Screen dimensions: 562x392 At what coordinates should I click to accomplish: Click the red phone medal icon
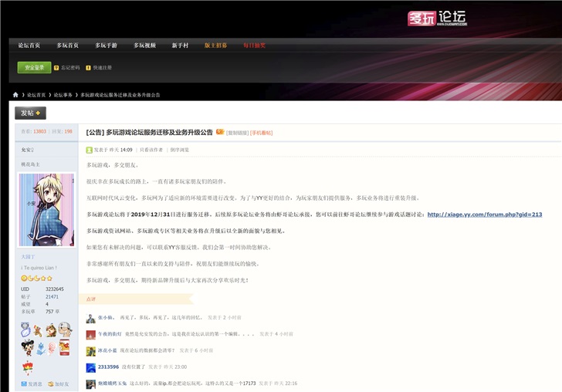point(65,347)
